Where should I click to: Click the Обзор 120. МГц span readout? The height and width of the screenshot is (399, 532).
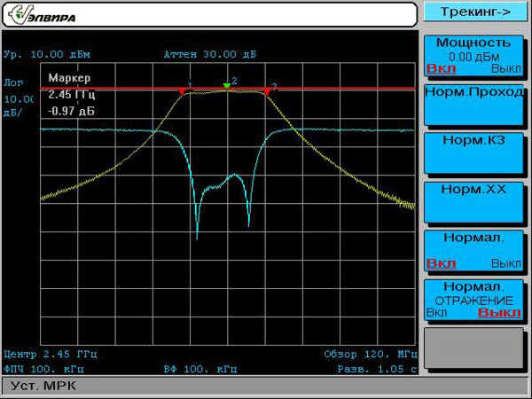(x=371, y=355)
